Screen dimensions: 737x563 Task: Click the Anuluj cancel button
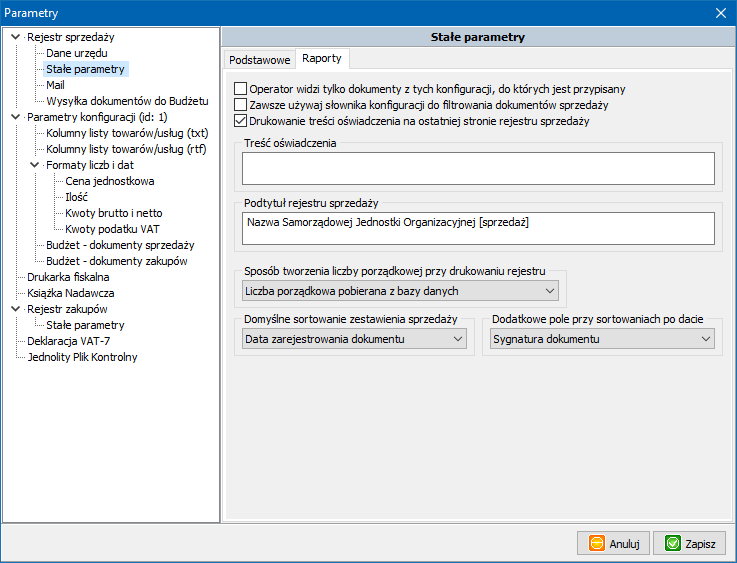[613, 543]
